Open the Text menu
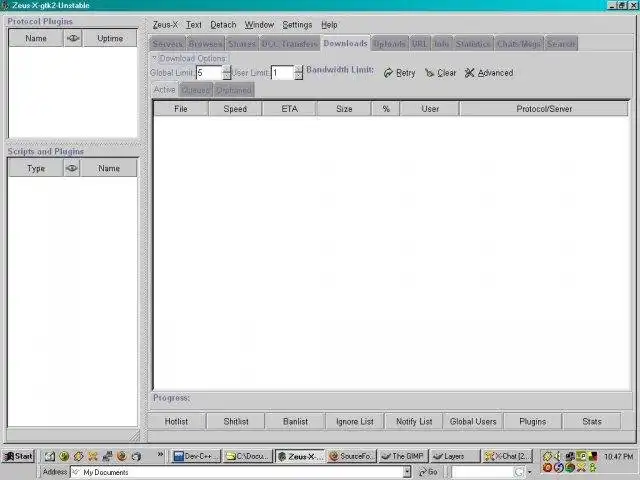The height and width of the screenshot is (480, 640). (x=194, y=25)
